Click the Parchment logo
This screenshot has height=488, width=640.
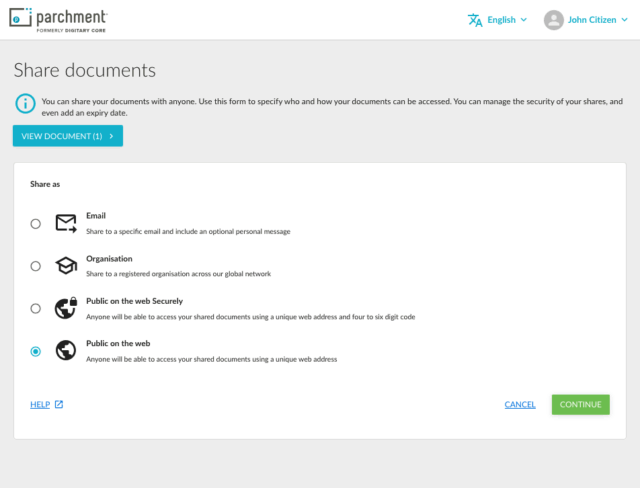(x=58, y=20)
